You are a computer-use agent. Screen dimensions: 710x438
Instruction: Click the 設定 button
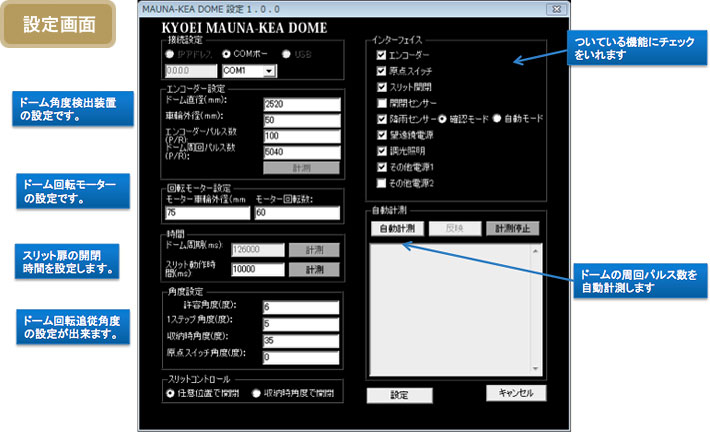(x=399, y=395)
